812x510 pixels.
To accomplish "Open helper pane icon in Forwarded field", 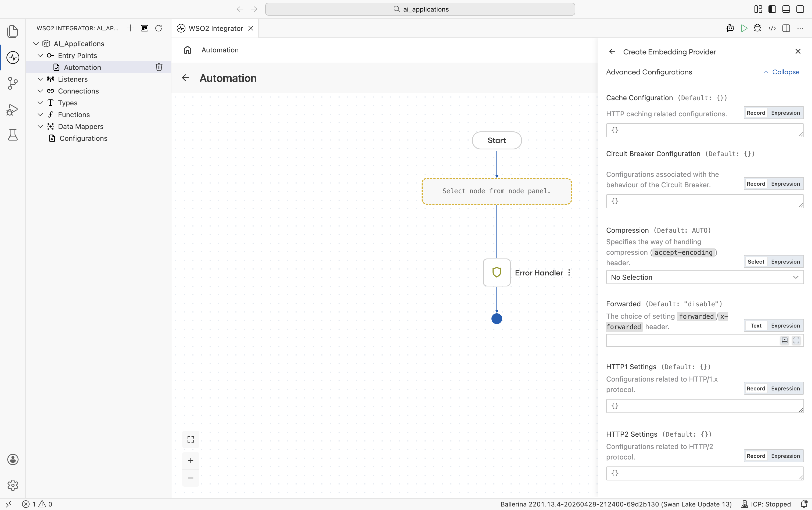I will (785, 340).
